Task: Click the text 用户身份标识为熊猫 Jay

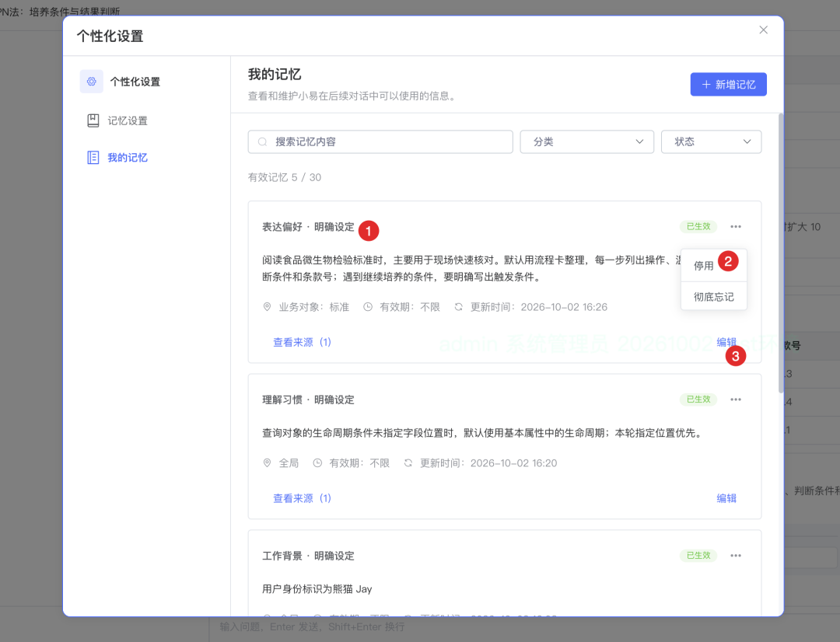Action: pyautogui.click(x=317, y=589)
